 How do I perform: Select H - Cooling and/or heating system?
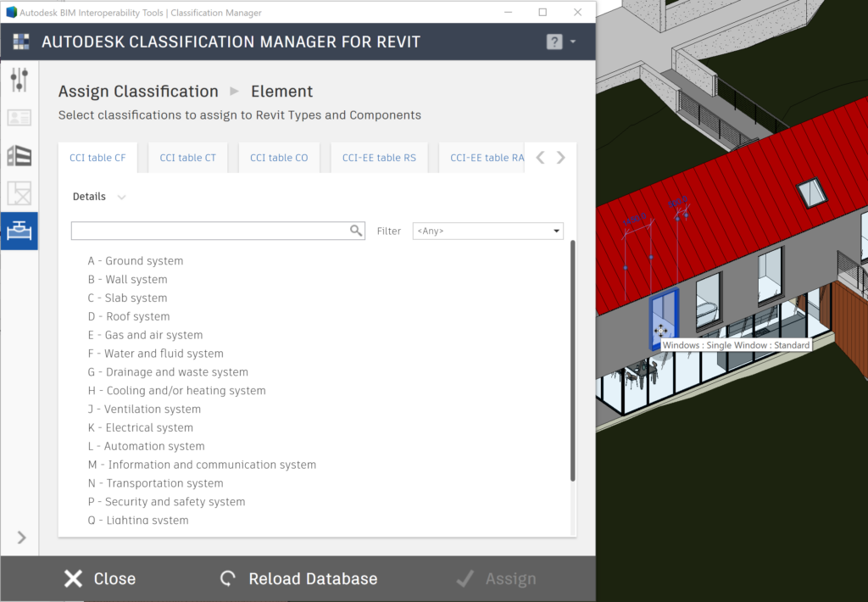(176, 390)
